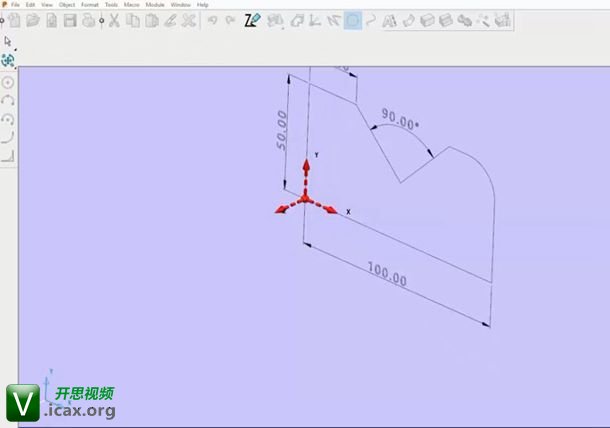Open the Annotation letter-A icon
This screenshot has height=428, width=610.
[x=389, y=20]
